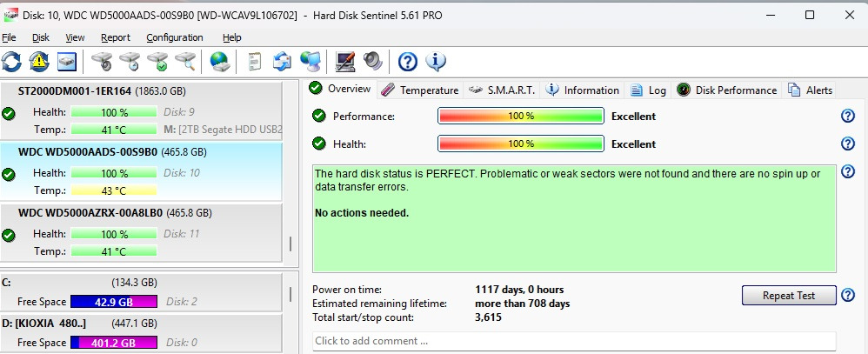Viewport: 868px width, 354px height.
Task: Click the add comment text field
Action: 573,341
